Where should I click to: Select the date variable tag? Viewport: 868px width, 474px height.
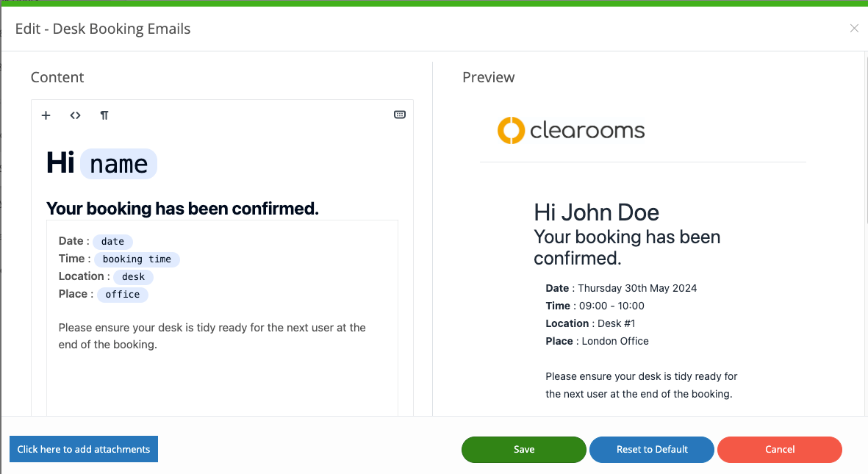112,241
